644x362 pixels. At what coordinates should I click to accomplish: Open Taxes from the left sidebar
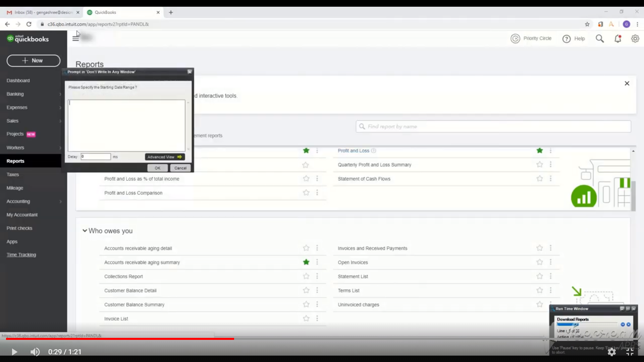point(13,174)
